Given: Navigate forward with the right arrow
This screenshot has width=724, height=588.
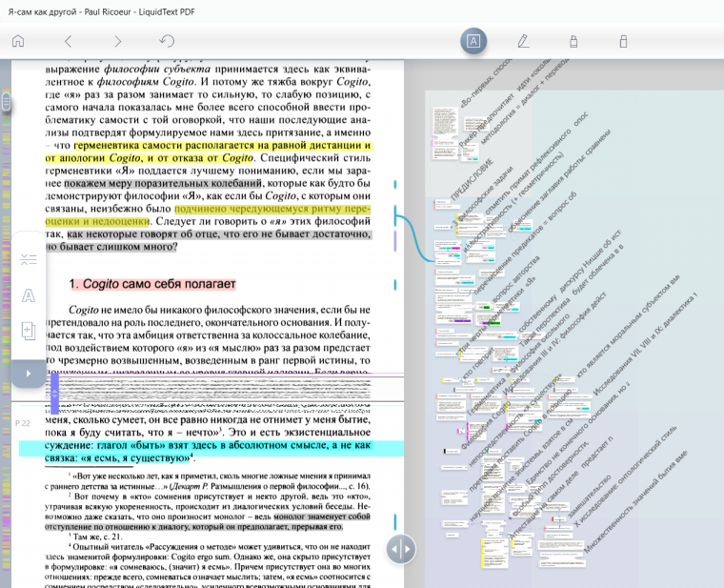Looking at the screenshot, I should [x=117, y=41].
